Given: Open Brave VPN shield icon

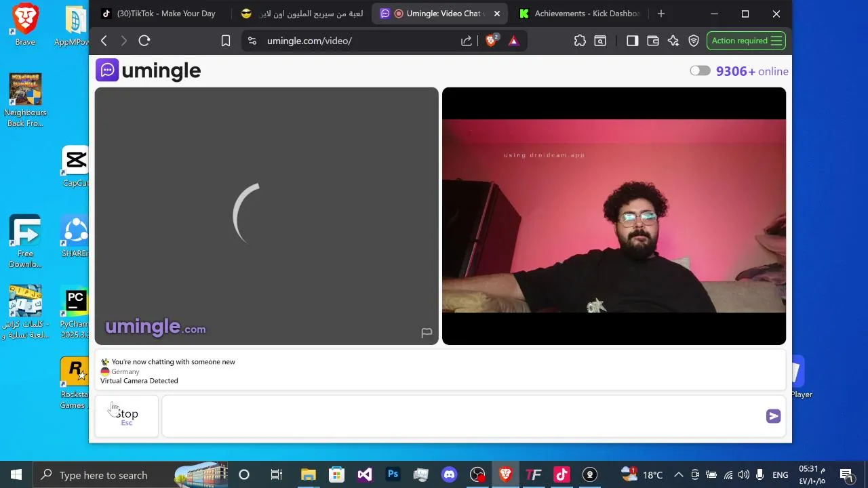Looking at the screenshot, I should (x=694, y=41).
